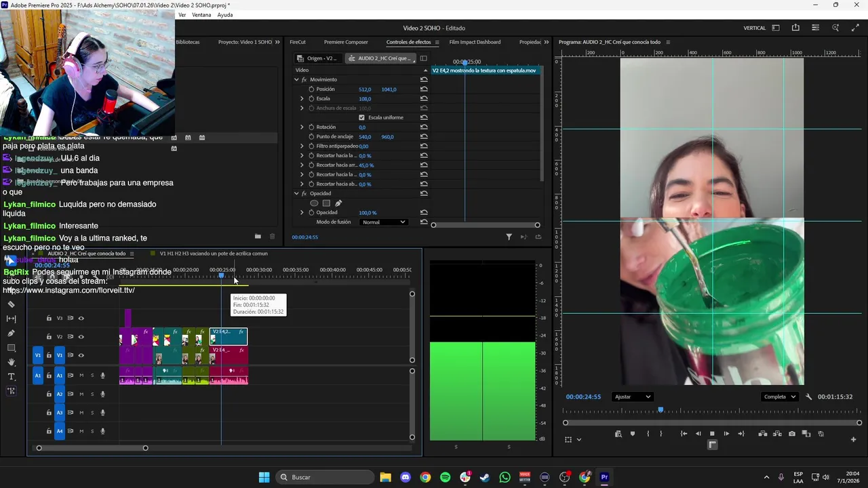This screenshot has height=488, width=868.
Task: Select the Rectangle tool in the timeline toolbar
Action: tap(12, 348)
